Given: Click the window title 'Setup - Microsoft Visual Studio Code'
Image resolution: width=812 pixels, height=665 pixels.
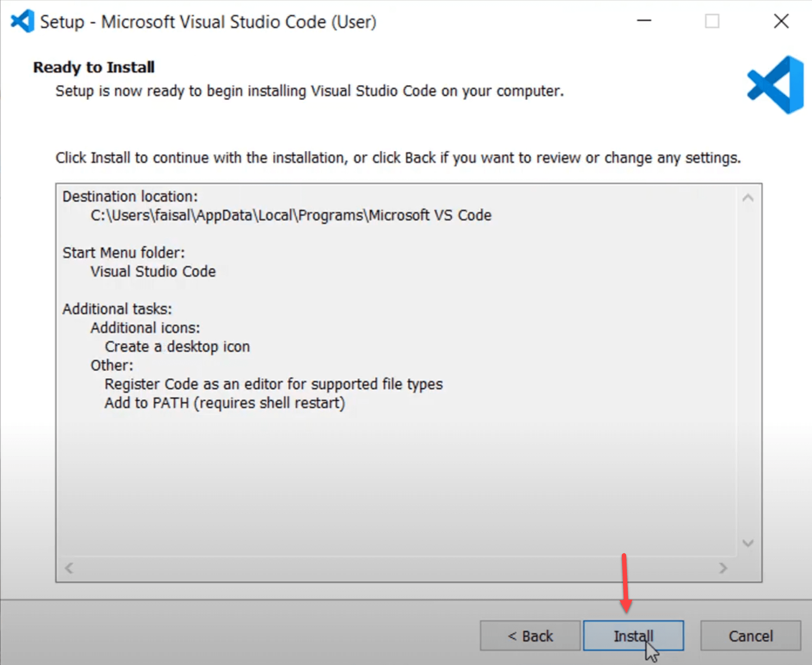Looking at the screenshot, I should pyautogui.click(x=208, y=22).
